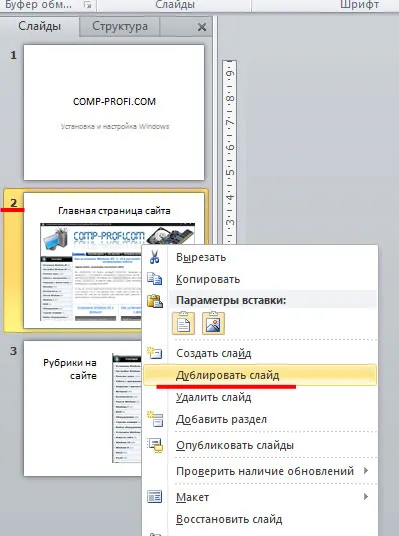Choose Добавить раздел from menu

tap(260, 419)
